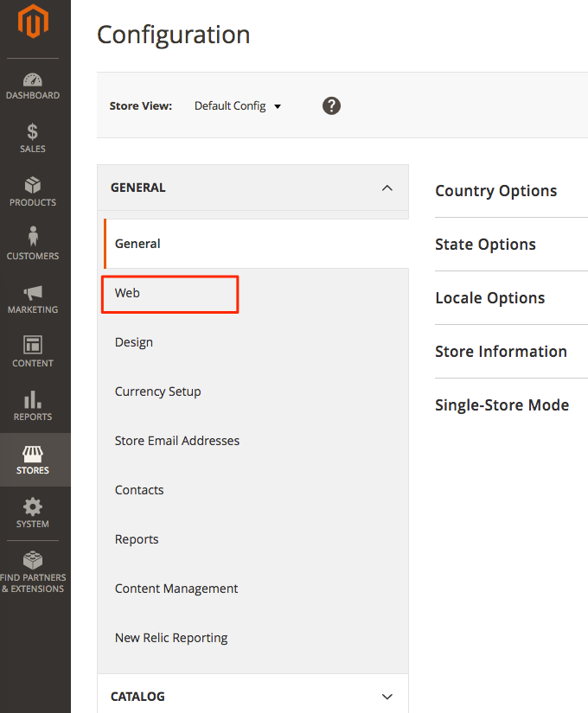The width and height of the screenshot is (588, 713).
Task: Click the Magento logo icon
Action: click(x=35, y=23)
